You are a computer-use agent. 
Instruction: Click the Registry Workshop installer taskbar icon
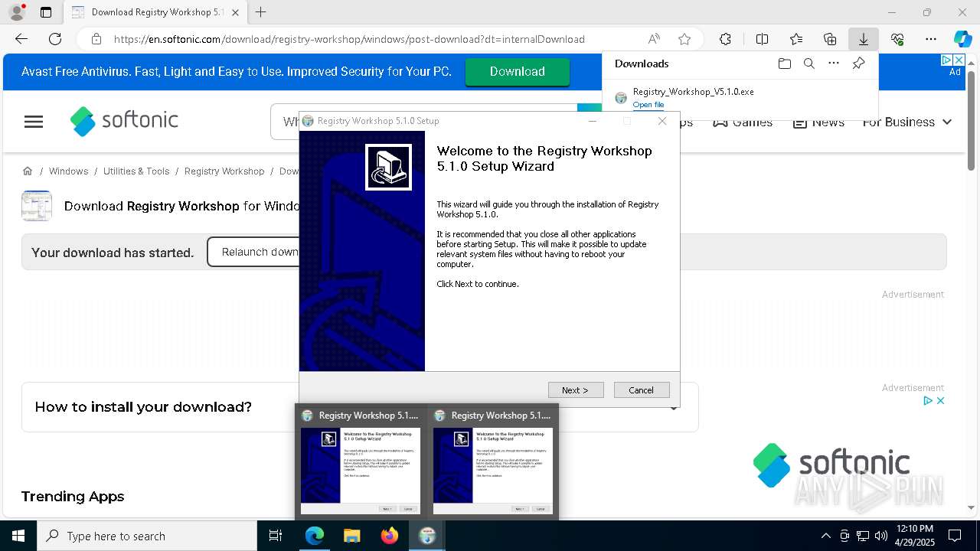click(427, 536)
